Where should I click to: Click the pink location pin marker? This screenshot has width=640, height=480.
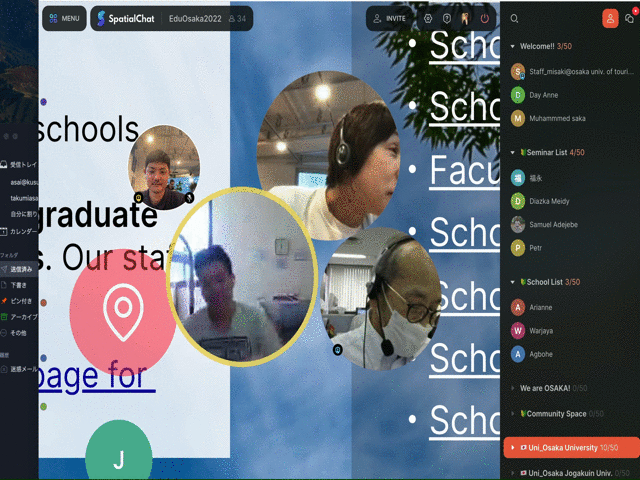(123, 307)
